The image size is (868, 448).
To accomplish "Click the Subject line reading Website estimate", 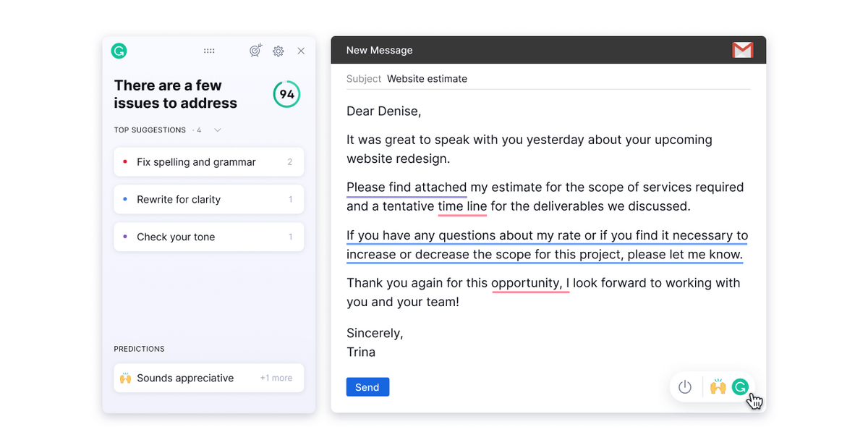I will [427, 78].
